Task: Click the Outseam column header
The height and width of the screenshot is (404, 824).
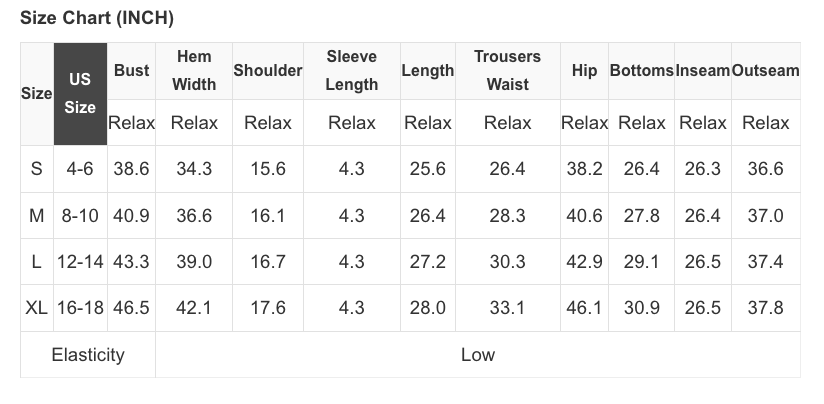Action: pyautogui.click(x=765, y=71)
